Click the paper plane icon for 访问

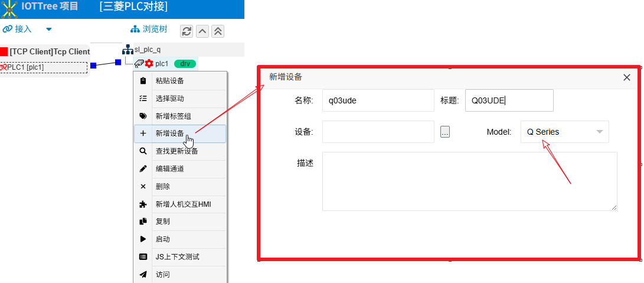pos(143,274)
